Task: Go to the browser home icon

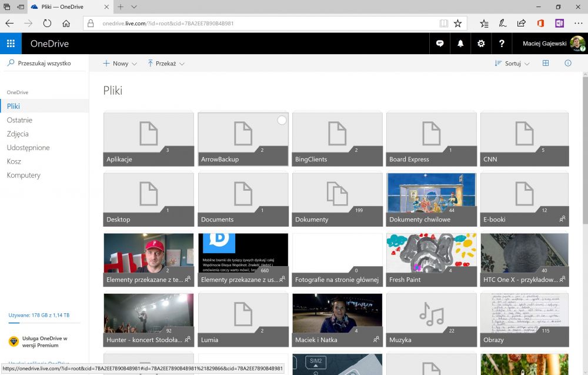Action: click(x=66, y=24)
